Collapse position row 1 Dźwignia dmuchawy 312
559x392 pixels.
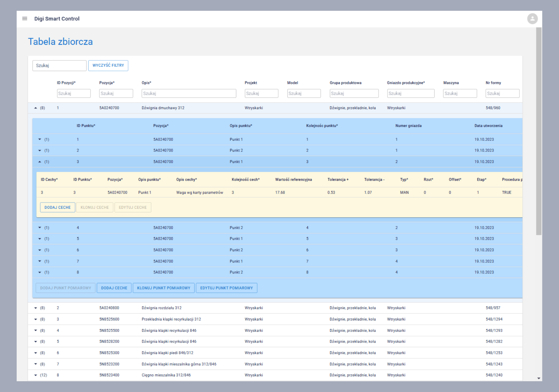(36, 108)
